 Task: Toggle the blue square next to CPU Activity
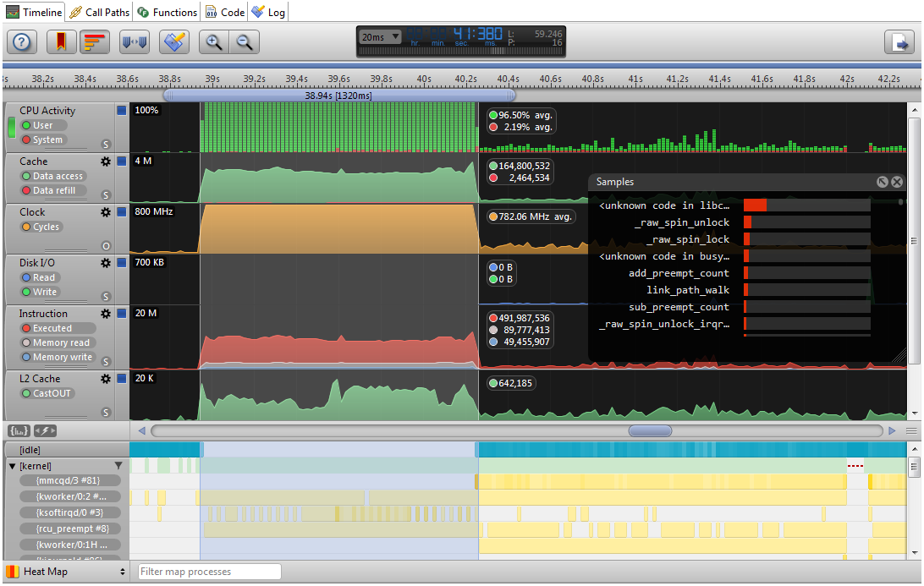click(122, 110)
